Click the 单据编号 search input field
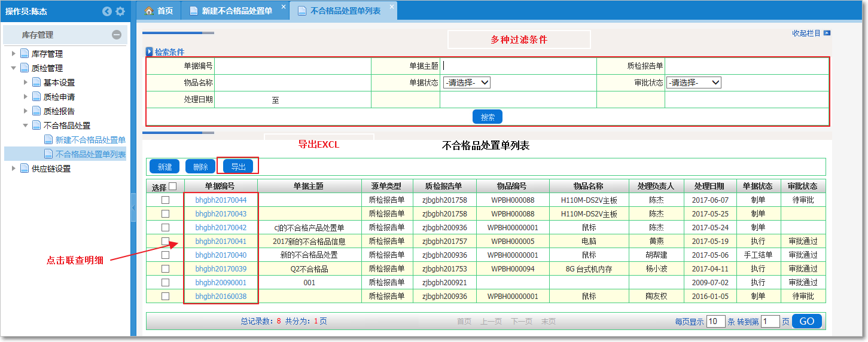Screen dimensions: 868x342 point(293,66)
